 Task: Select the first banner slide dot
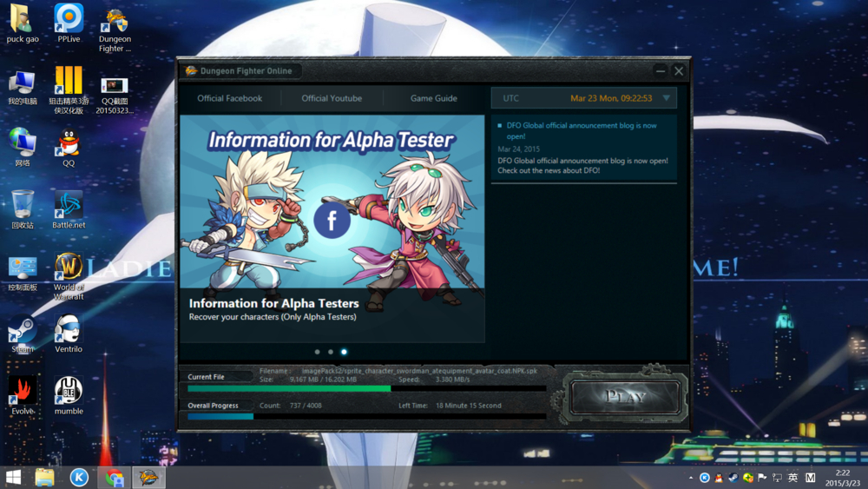(317, 352)
